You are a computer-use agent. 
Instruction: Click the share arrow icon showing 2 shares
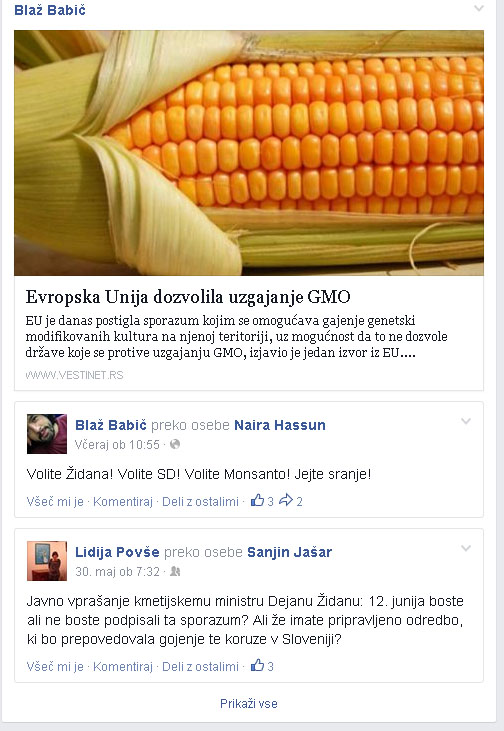[285, 501]
